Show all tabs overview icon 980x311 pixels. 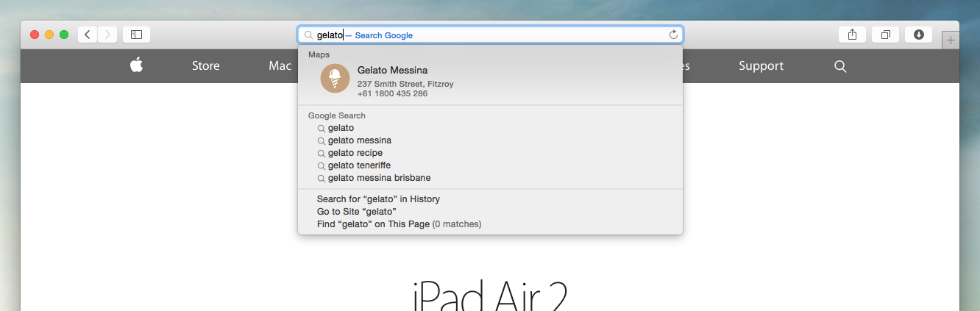[886, 35]
